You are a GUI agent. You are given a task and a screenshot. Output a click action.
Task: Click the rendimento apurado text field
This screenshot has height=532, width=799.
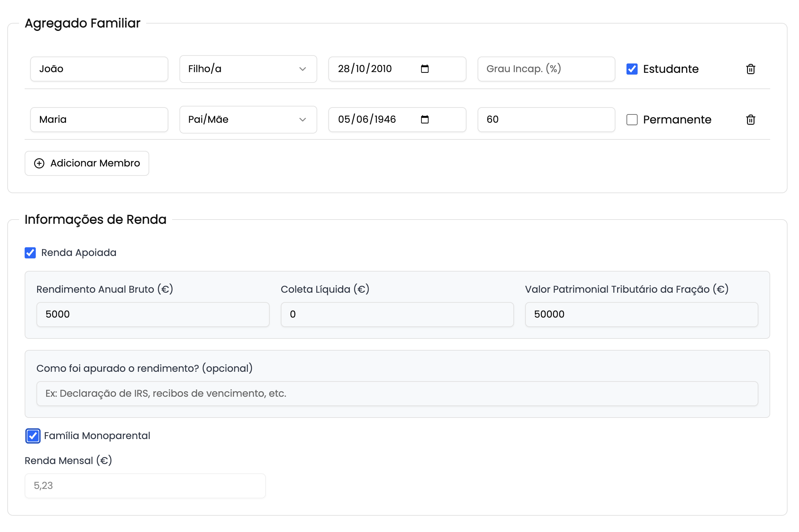click(x=397, y=394)
